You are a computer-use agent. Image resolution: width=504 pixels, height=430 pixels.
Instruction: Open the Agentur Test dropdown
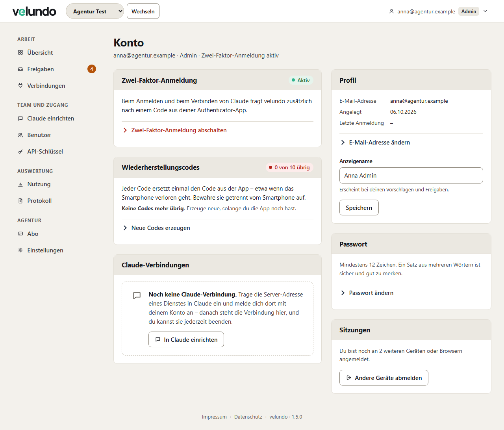(95, 11)
